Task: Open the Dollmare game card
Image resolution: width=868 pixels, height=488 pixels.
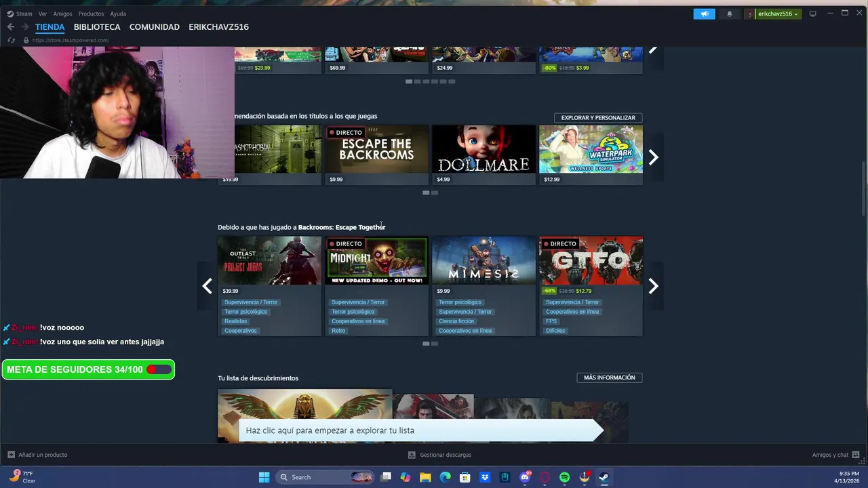Action: click(484, 155)
